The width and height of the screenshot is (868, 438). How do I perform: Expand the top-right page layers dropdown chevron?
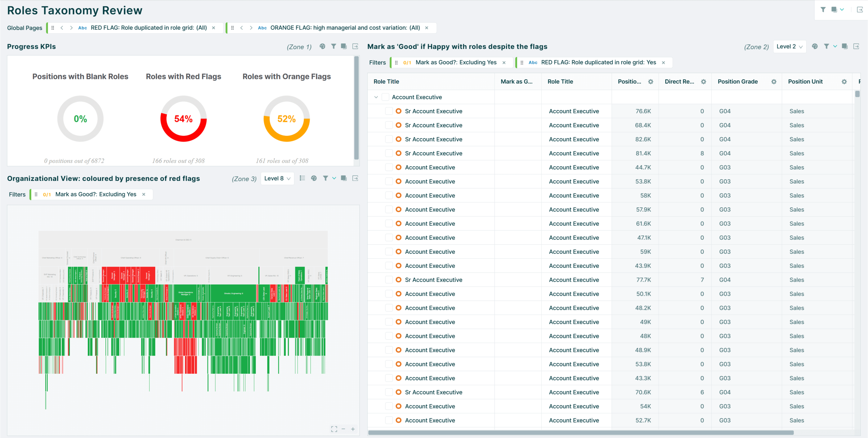(842, 9)
